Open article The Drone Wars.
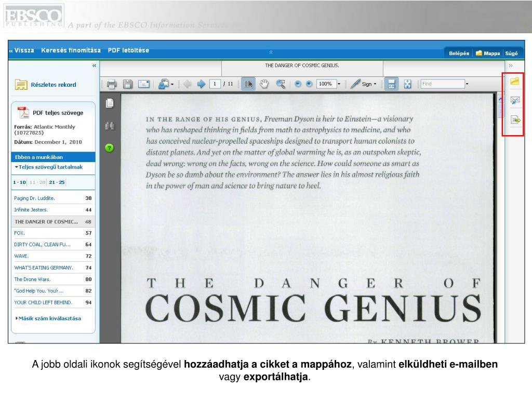The width and height of the screenshot is (532, 399). pos(32,279)
